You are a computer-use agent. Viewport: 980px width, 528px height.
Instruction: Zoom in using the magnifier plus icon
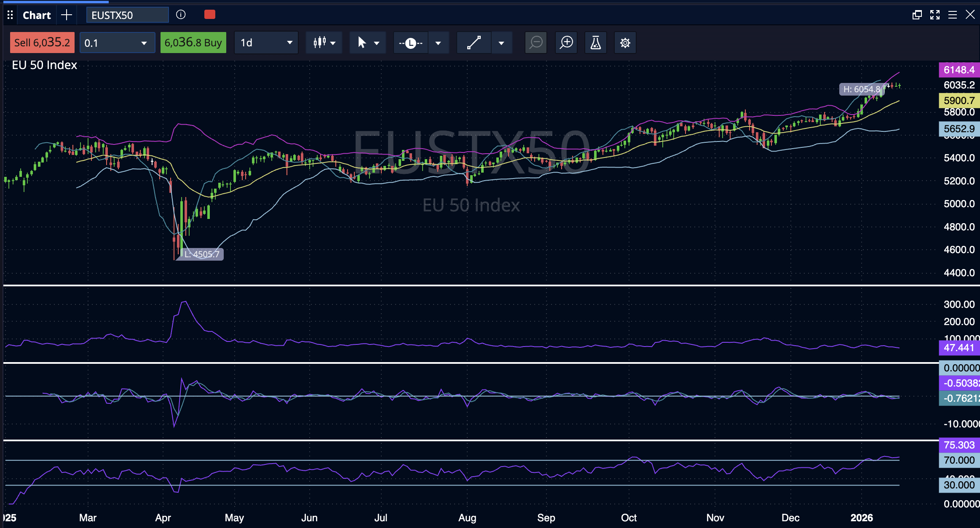(x=566, y=43)
